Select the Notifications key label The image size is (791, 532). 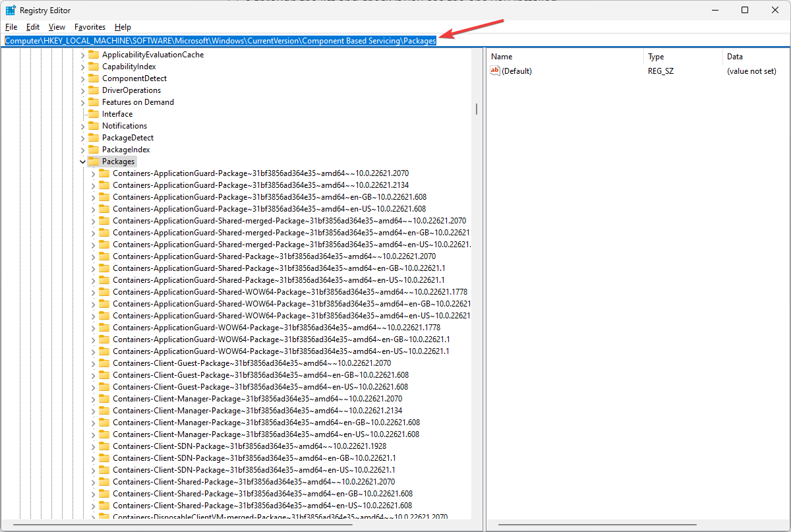click(125, 126)
